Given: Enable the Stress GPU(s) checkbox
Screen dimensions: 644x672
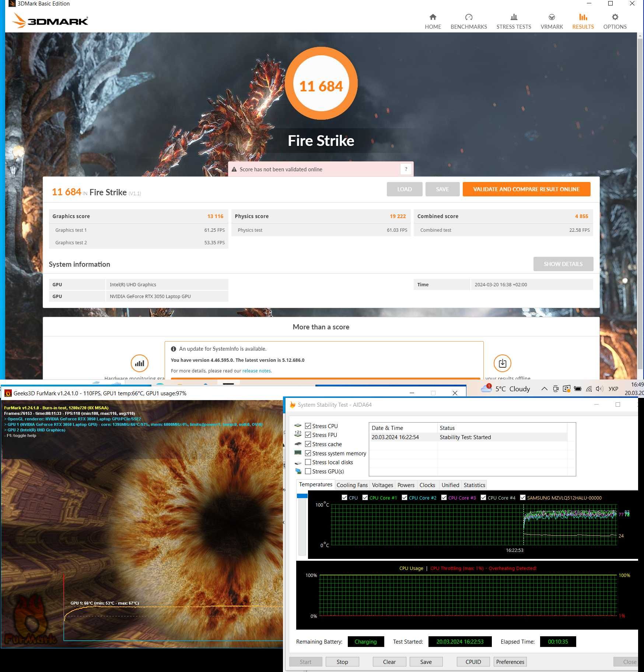Looking at the screenshot, I should [x=308, y=471].
